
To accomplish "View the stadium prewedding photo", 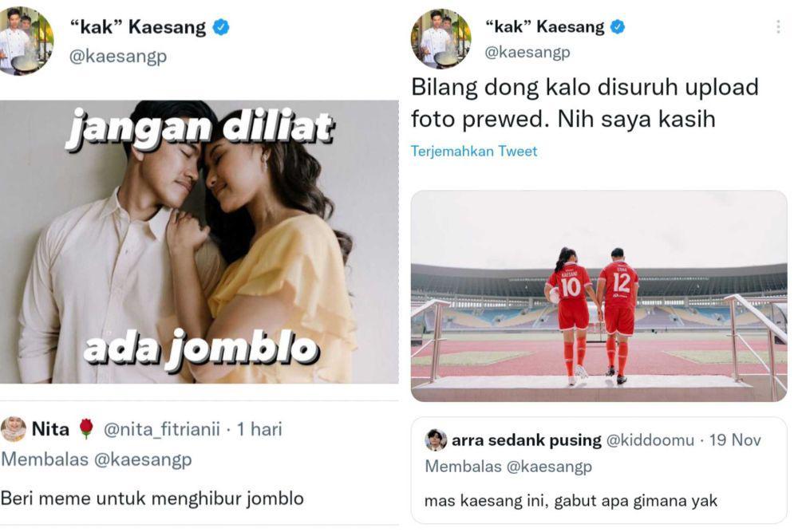I will [599, 296].
